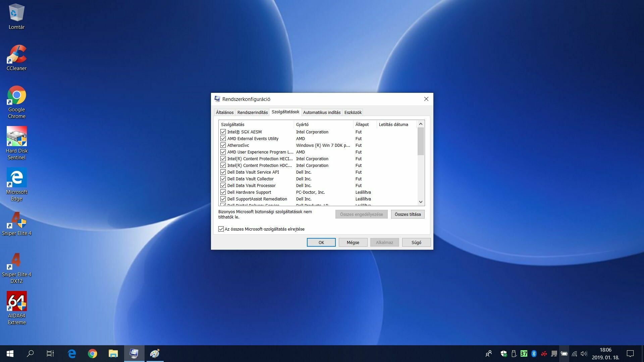Viewport: 644px width, 362px height.
Task: Uncheck Dell Hardware Support service
Action: tap(223, 192)
